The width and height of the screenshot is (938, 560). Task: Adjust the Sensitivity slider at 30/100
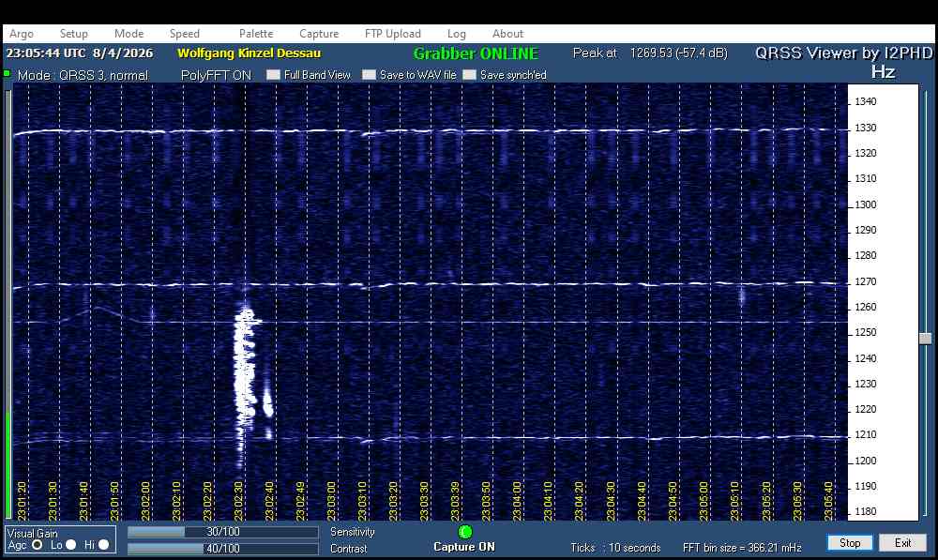point(222,532)
